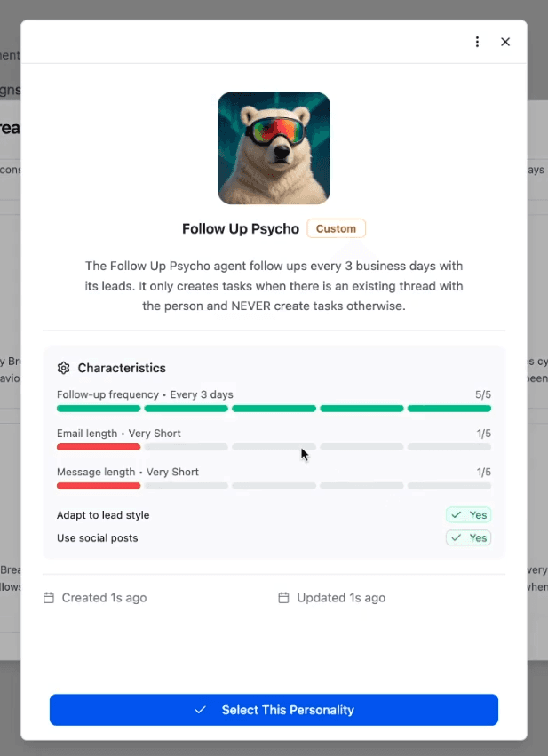Click the polar bear avatar image
The image size is (548, 756).
point(274,148)
